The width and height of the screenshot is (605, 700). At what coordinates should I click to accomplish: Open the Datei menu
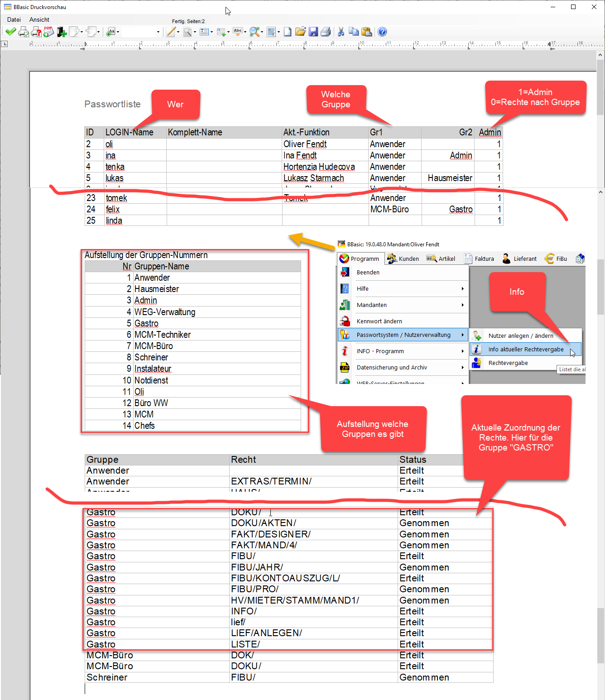[14, 19]
